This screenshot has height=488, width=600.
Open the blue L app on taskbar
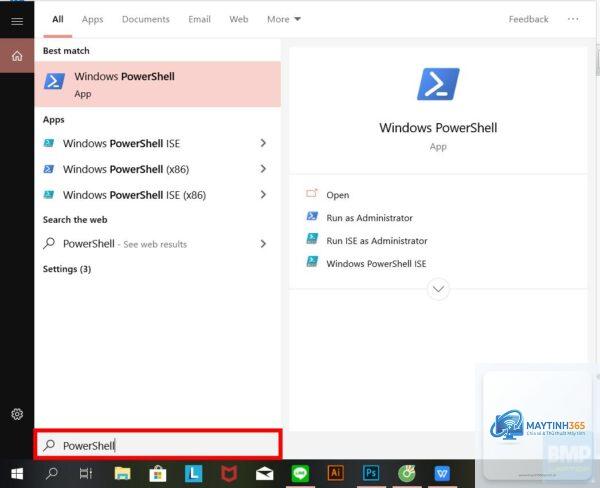194,474
